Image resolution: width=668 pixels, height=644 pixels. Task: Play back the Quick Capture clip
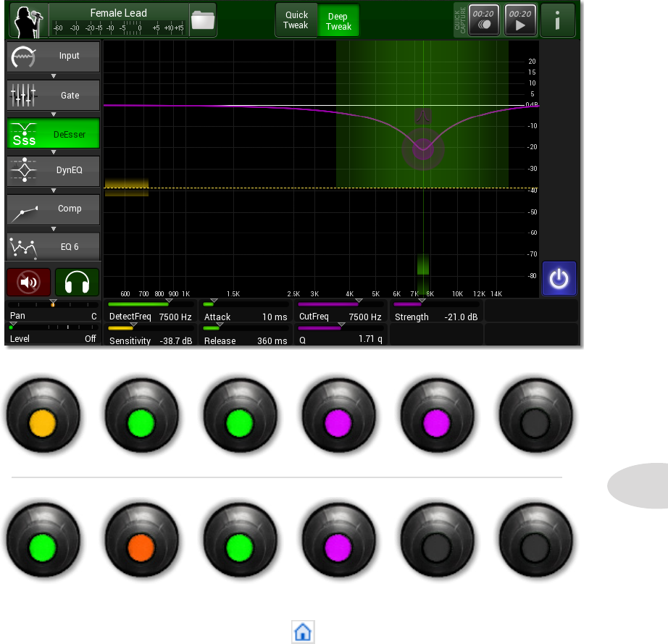coord(520,20)
